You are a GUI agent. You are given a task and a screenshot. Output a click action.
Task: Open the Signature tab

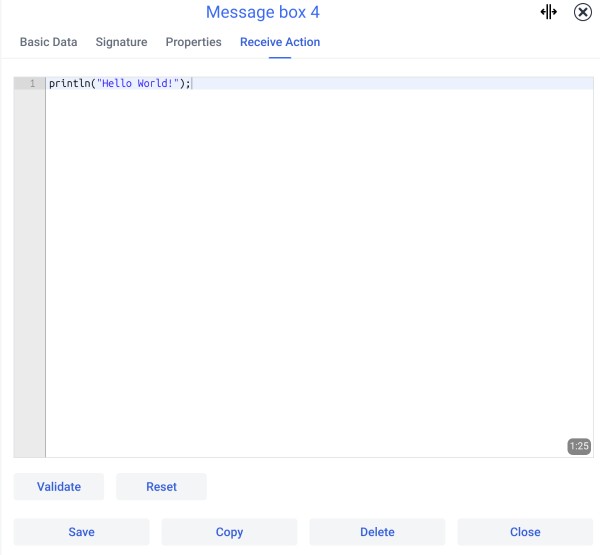click(121, 42)
